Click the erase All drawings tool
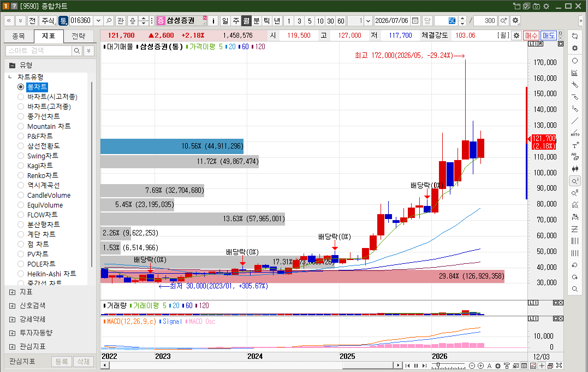Screen dimensions: 588x372 pos(575,157)
